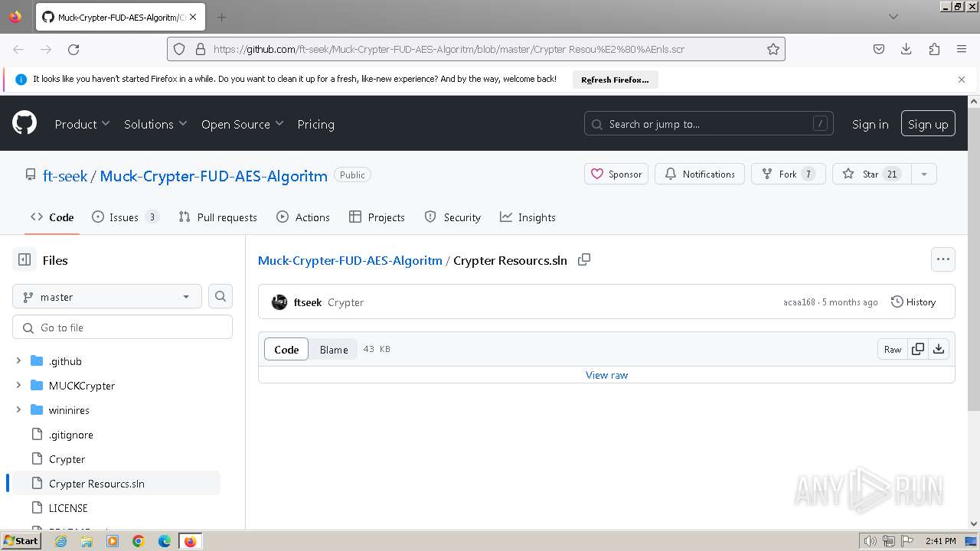Open the Firefox hamburger application menu
This screenshot has width=980, height=551.
(962, 49)
